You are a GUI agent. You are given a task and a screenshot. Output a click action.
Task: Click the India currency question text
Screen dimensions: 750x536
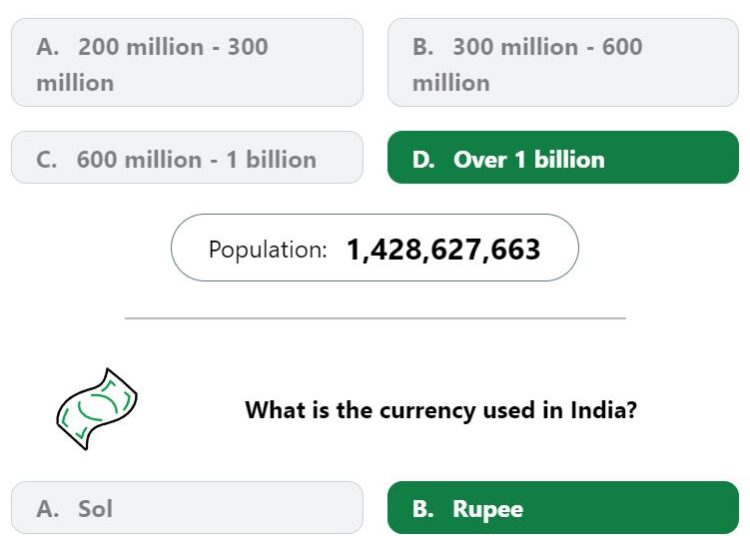click(441, 410)
